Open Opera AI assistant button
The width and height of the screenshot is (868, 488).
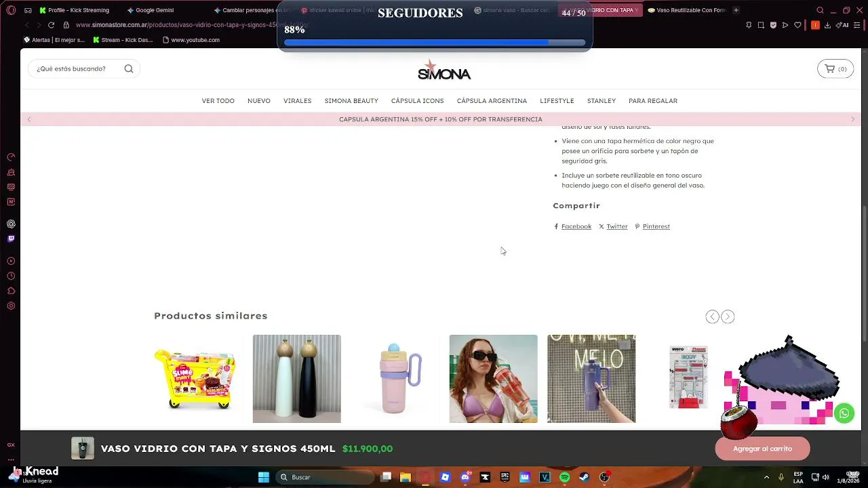(843, 25)
